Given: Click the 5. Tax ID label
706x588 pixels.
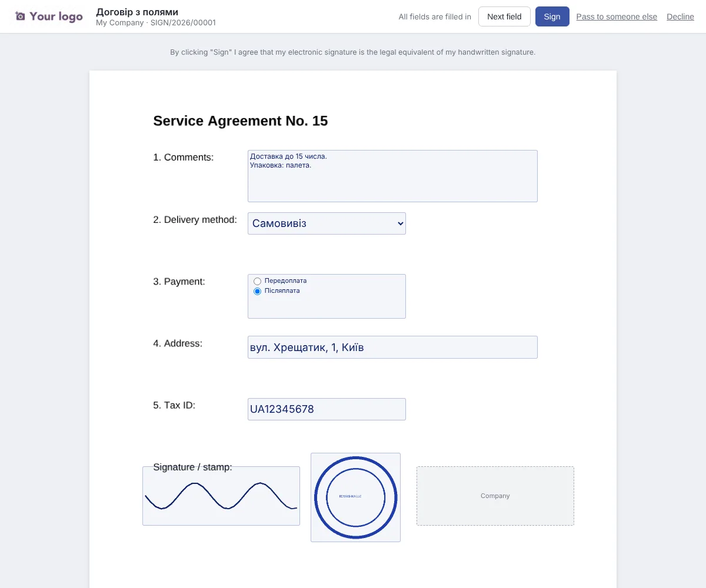Looking at the screenshot, I should point(174,405).
